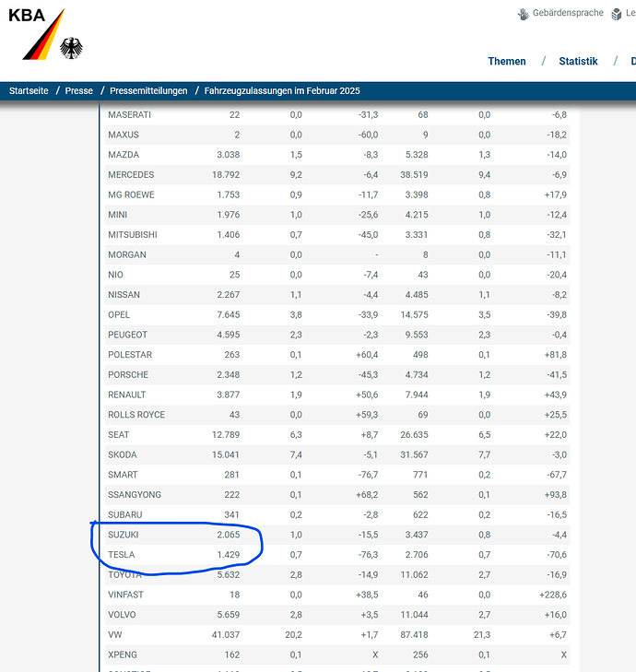Select the XPENG row label
This screenshot has height=672, width=636.
123,654
